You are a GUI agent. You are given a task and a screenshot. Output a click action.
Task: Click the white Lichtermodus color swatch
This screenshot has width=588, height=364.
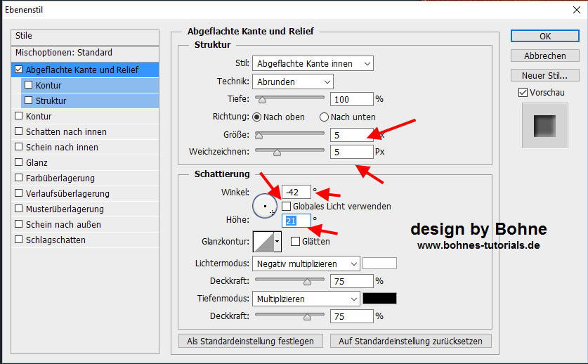[x=379, y=264]
